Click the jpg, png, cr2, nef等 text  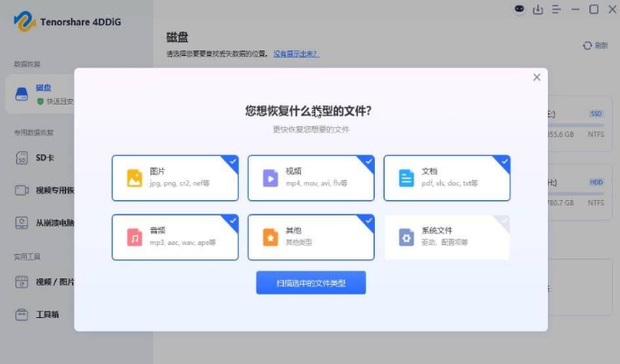[179, 183]
